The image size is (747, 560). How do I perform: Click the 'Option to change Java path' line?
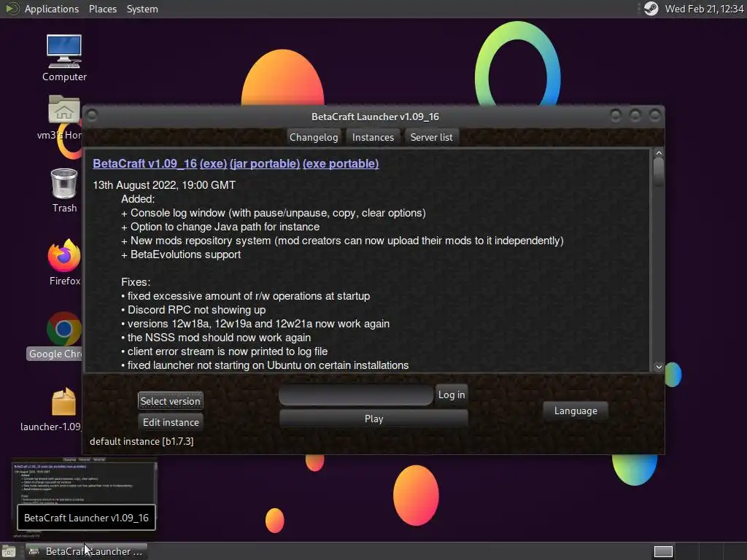click(220, 227)
